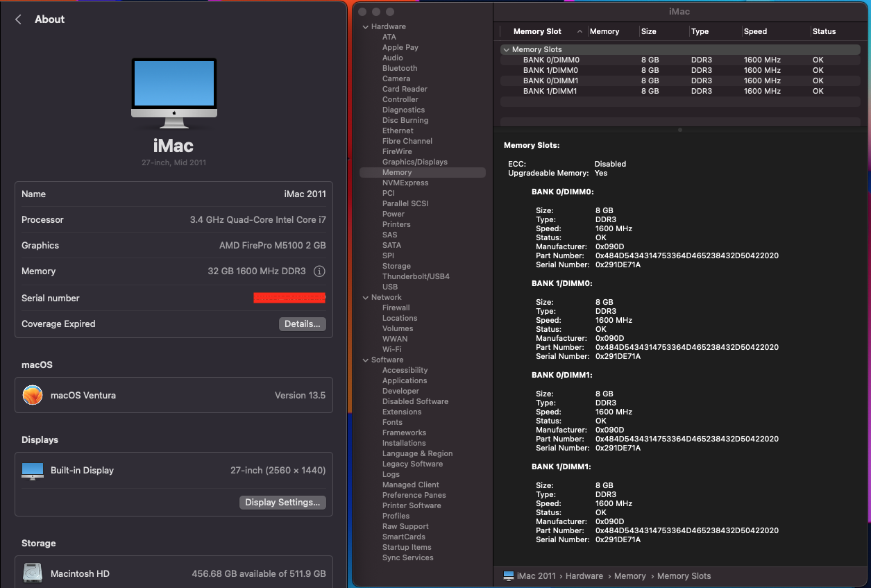Select USB in sidebar
This screenshot has width=871, height=588.
click(x=390, y=287)
